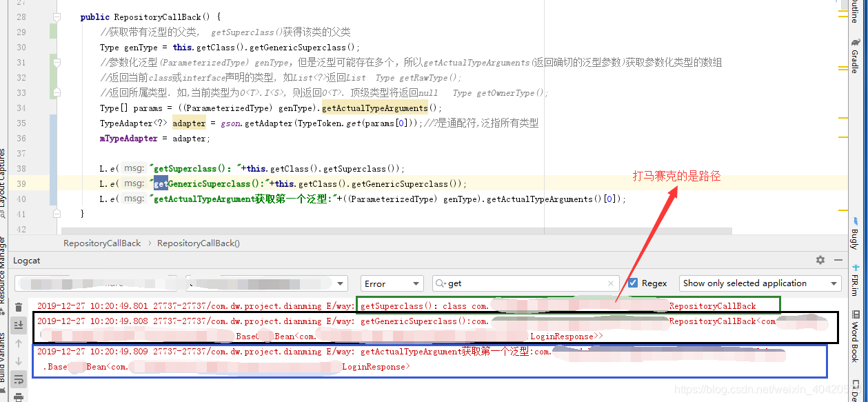
Task: Clear the Logcat log with the trash icon
Action: pyautogui.click(x=18, y=308)
